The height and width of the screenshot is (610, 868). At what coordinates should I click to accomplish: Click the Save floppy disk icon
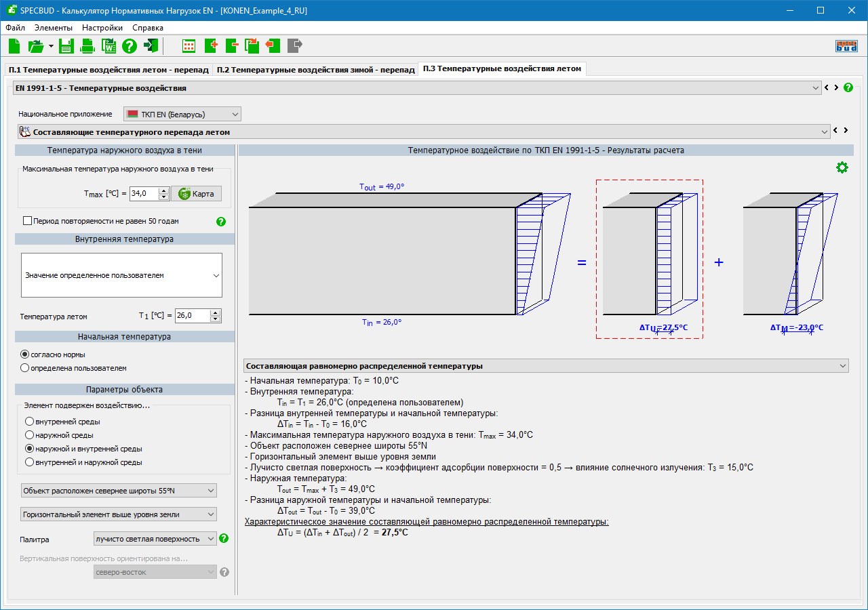click(66, 46)
